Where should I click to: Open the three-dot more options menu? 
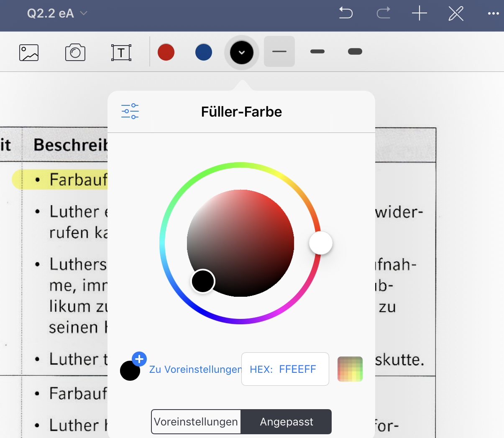tap(494, 13)
